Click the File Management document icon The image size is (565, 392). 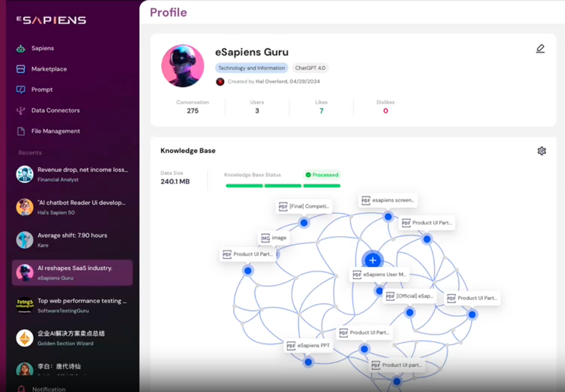[x=21, y=131]
